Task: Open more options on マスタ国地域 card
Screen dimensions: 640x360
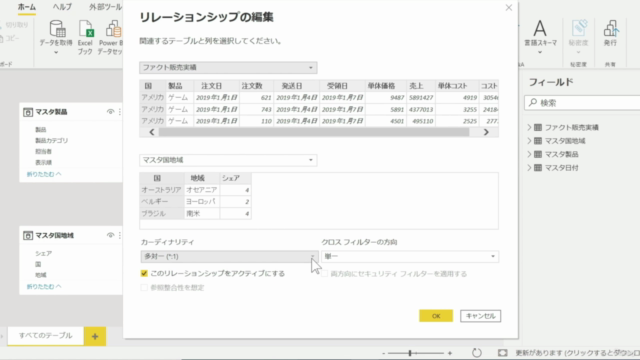Action: pyautogui.click(x=120, y=236)
